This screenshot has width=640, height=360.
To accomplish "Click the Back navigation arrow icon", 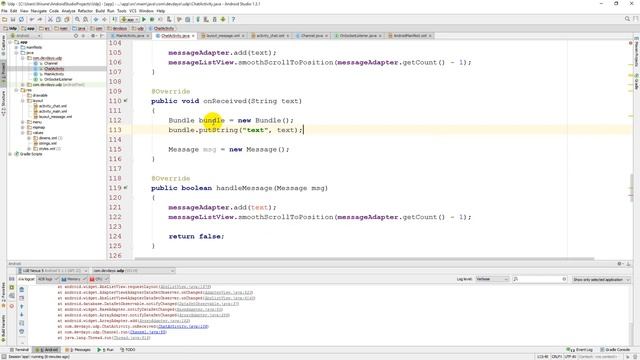I will click(96, 19).
